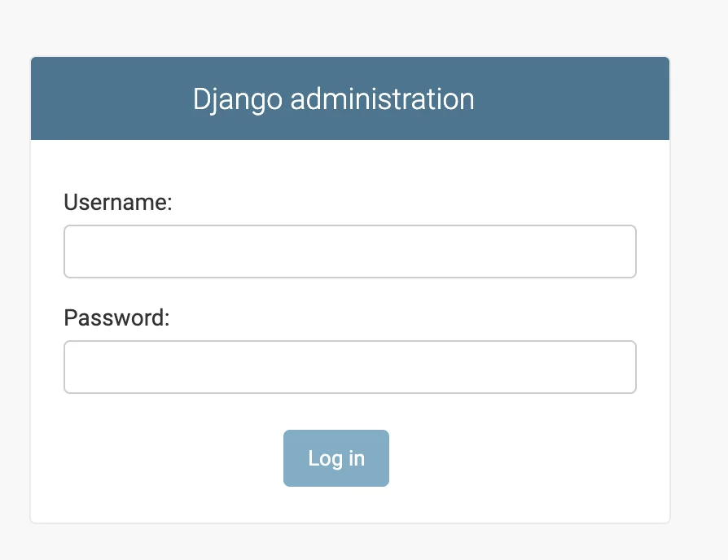Image resolution: width=728 pixels, height=560 pixels.
Task: Click the Password input field
Action: (349, 367)
